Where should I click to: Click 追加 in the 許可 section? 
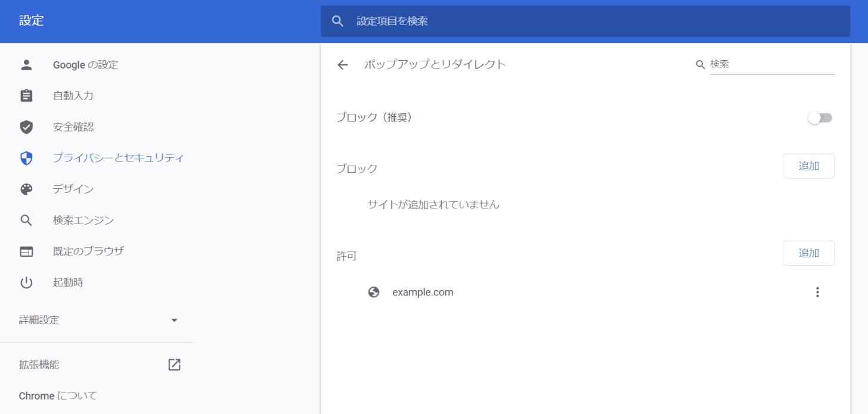[808, 253]
